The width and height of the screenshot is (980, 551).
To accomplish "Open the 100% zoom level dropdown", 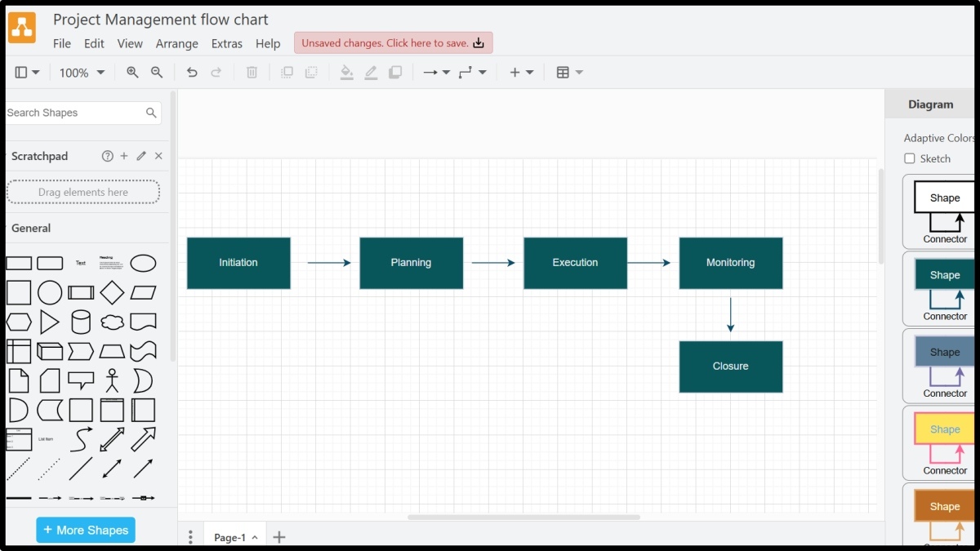I will click(x=82, y=73).
